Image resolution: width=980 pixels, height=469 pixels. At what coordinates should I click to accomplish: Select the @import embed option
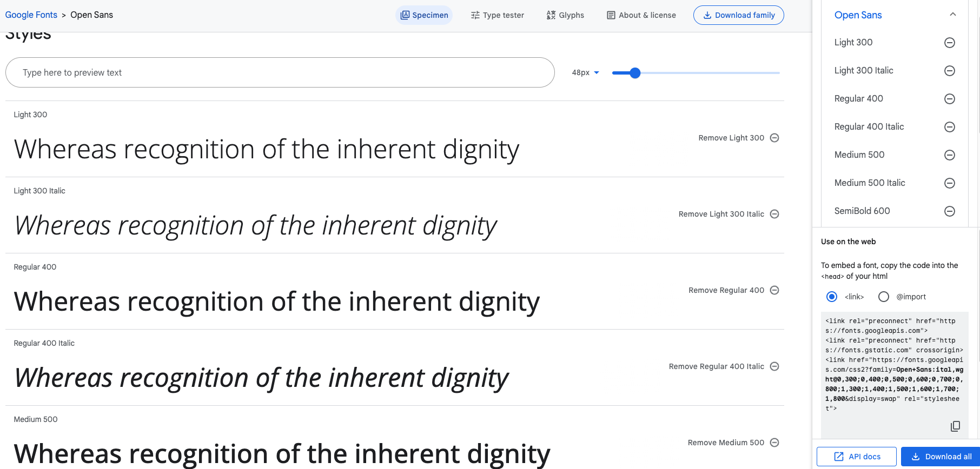pyautogui.click(x=884, y=297)
